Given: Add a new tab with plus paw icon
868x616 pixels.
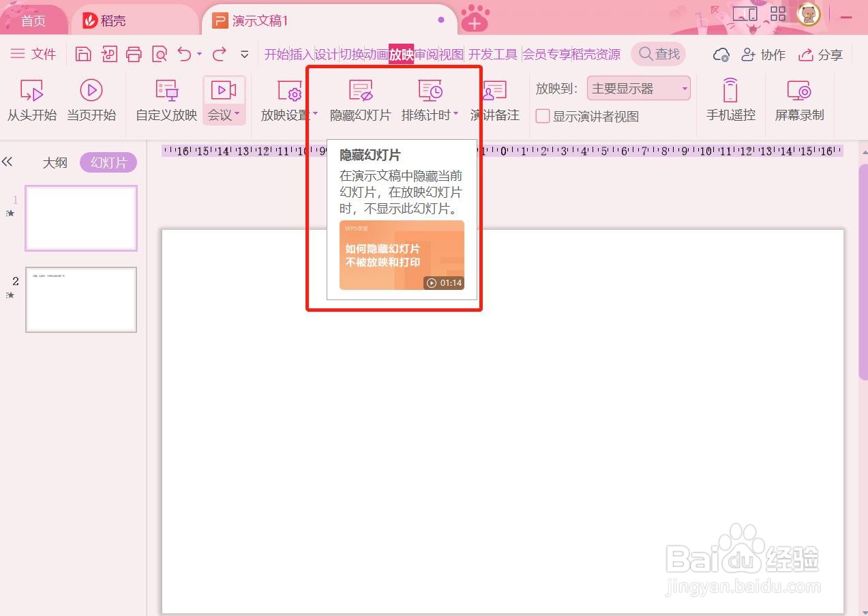Looking at the screenshot, I should 475,18.
